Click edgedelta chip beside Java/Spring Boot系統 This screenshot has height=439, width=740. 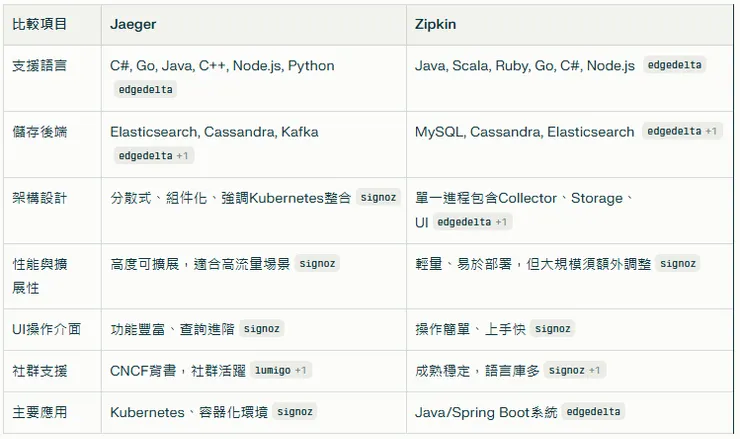(x=593, y=412)
